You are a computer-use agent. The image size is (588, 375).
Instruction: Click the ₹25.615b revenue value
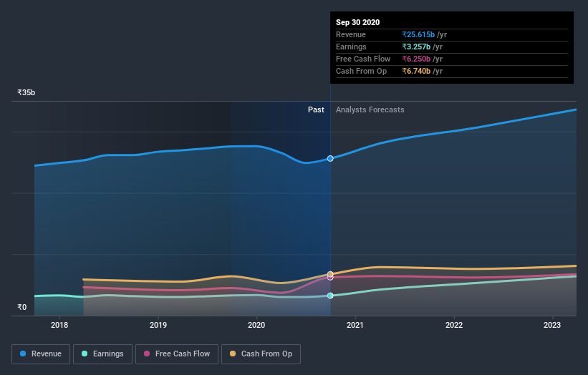point(418,35)
